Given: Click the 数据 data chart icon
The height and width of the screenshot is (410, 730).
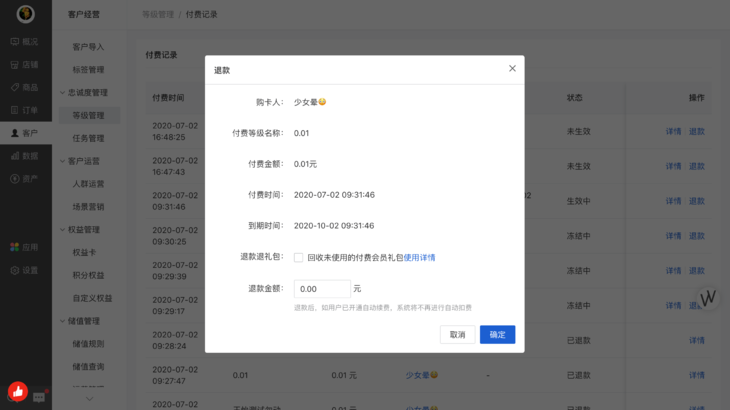Looking at the screenshot, I should coord(15,156).
